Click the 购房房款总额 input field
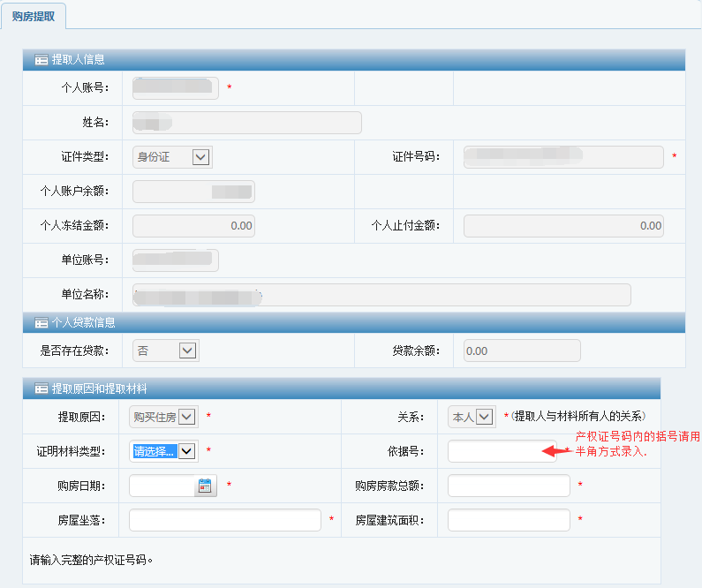The height and width of the screenshot is (588, 702). pos(509,486)
